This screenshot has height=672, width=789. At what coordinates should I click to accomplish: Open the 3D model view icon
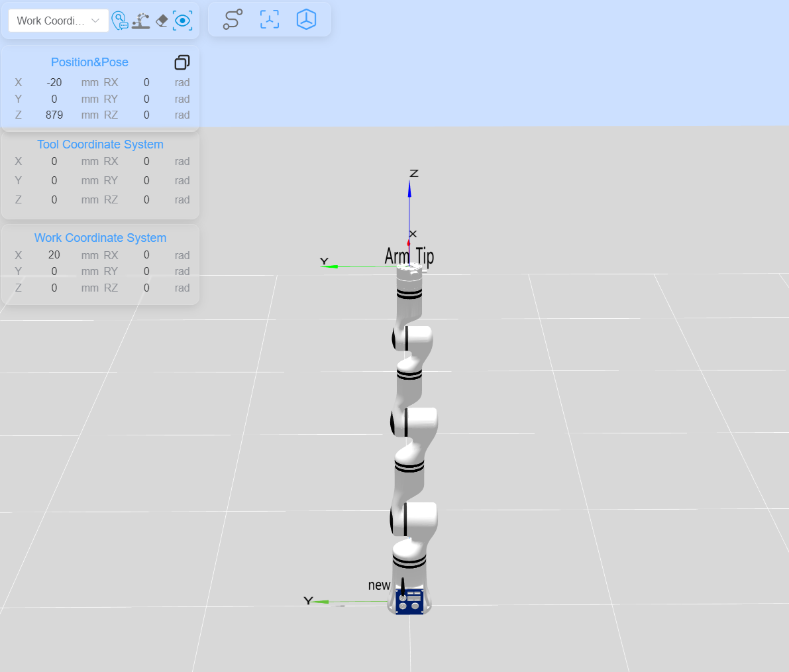pyautogui.click(x=306, y=19)
